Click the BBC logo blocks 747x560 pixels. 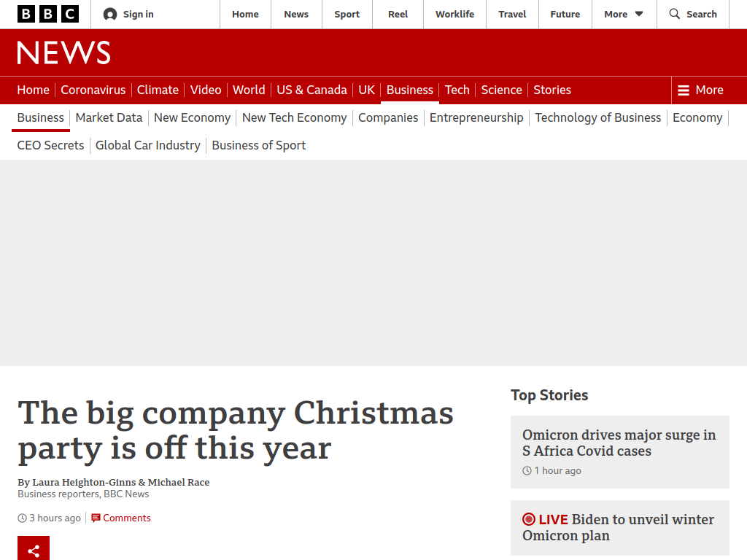(x=47, y=15)
